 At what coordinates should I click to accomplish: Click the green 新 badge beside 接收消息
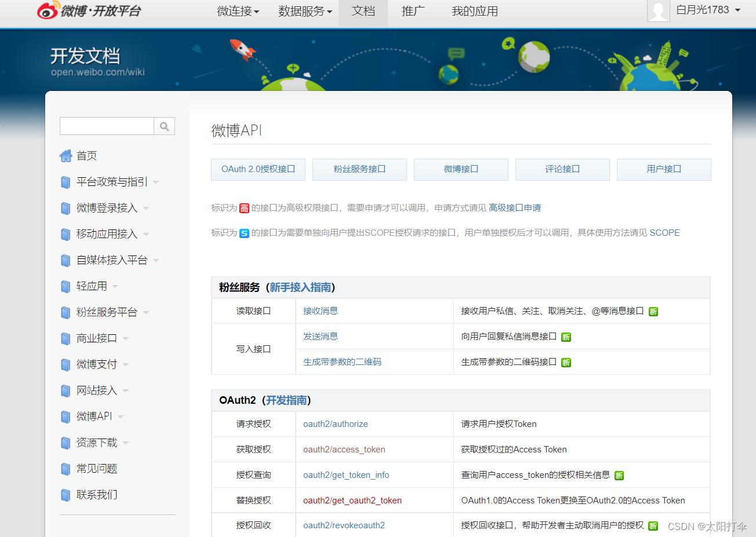653,311
